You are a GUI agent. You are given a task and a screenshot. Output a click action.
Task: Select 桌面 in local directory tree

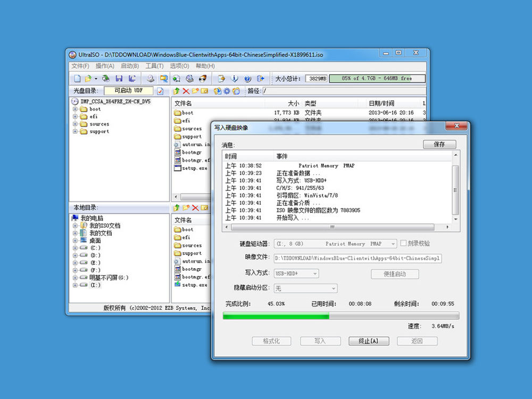tap(95, 240)
